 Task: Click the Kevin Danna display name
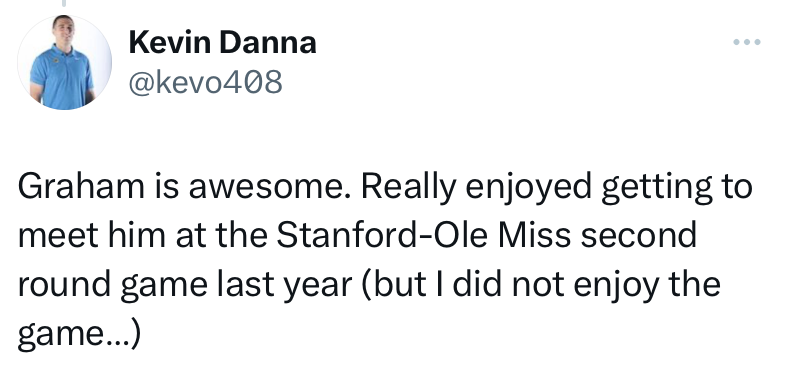click(x=222, y=42)
